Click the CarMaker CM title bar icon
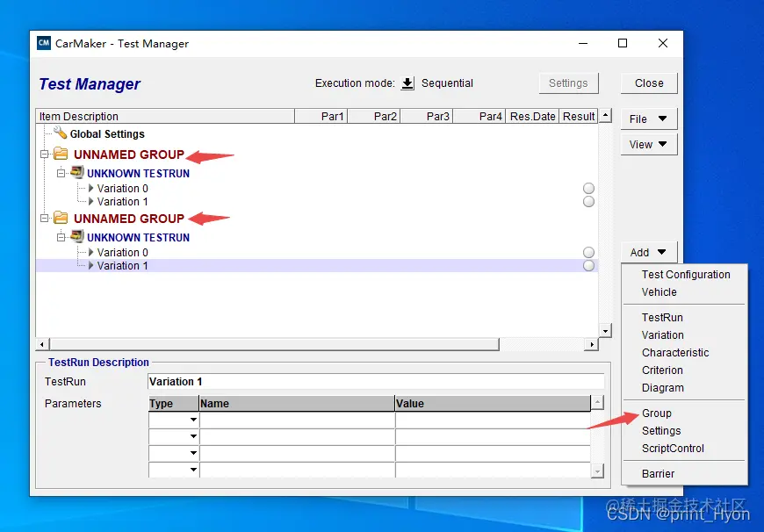This screenshot has height=532, width=764. [x=44, y=43]
